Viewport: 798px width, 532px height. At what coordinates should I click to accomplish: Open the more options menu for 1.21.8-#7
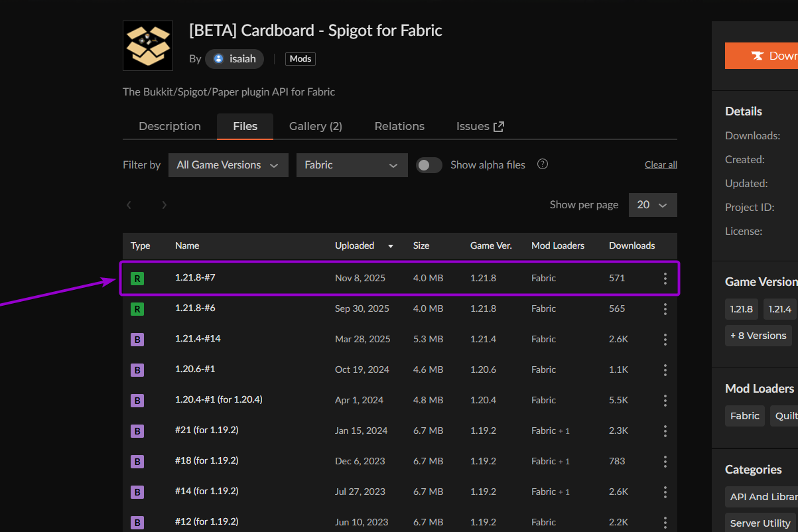665,279
